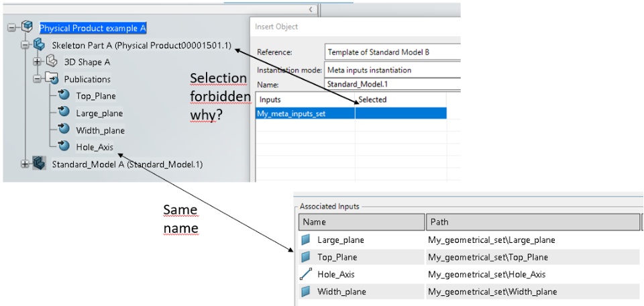Click the path My_geometrical_set\Hole_Axis

(x=487, y=274)
